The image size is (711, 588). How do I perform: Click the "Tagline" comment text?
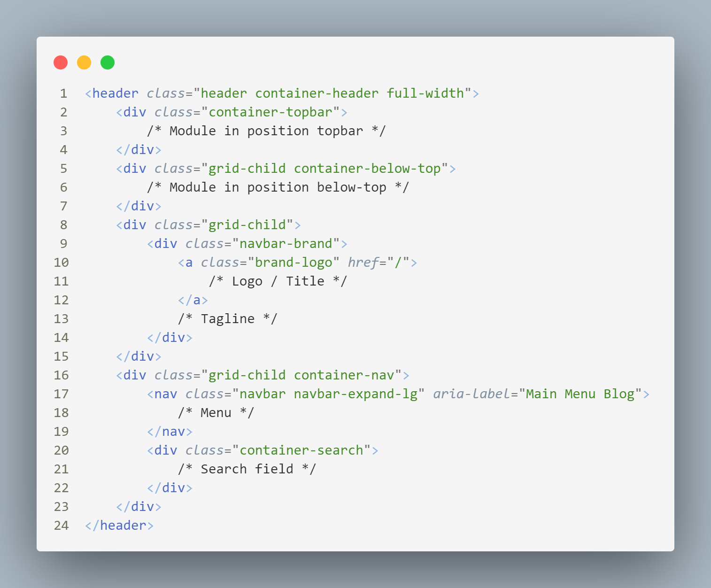[228, 319]
